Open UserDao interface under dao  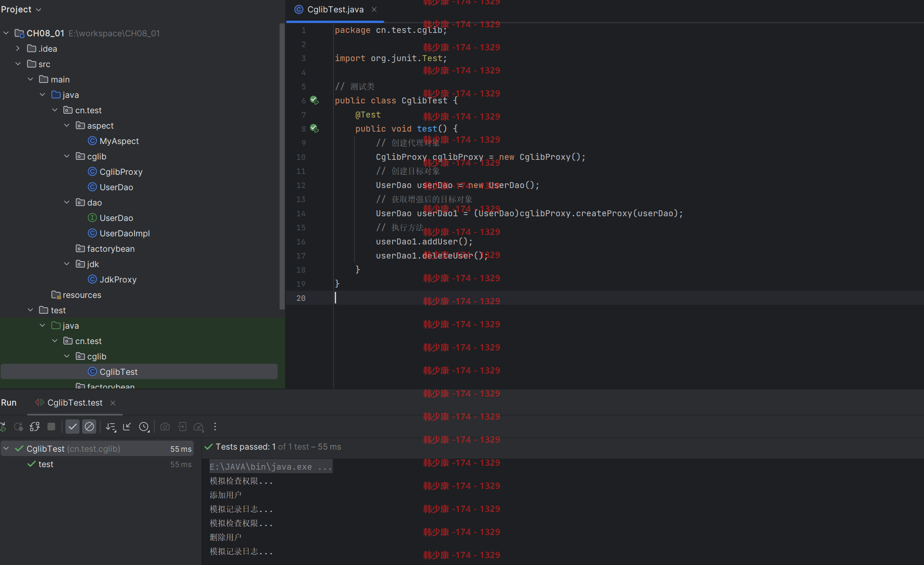pos(116,218)
